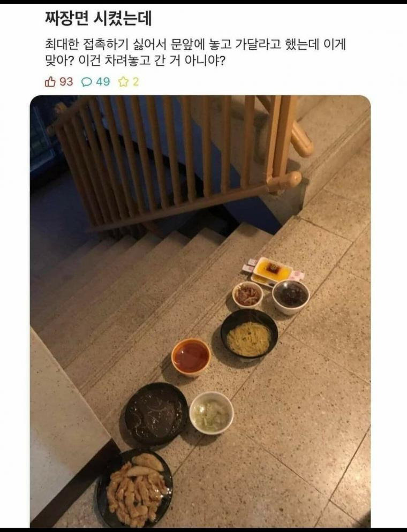Open comments via the speech bubble icon
The image size is (407, 532).
(x=87, y=82)
